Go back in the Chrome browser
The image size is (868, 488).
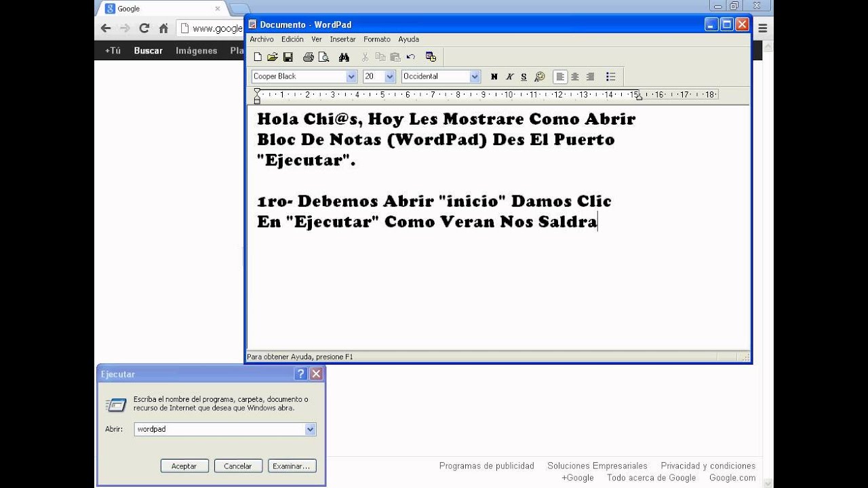coord(106,28)
